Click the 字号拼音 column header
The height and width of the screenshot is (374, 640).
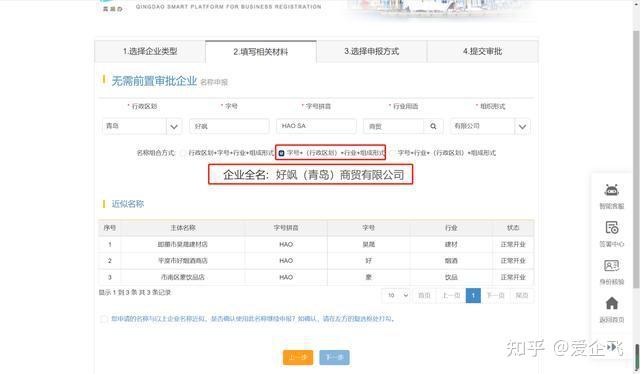(x=286, y=228)
